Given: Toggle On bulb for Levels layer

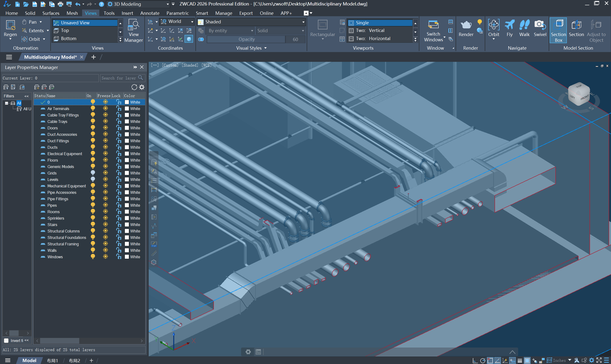Looking at the screenshot, I should pyautogui.click(x=93, y=179).
